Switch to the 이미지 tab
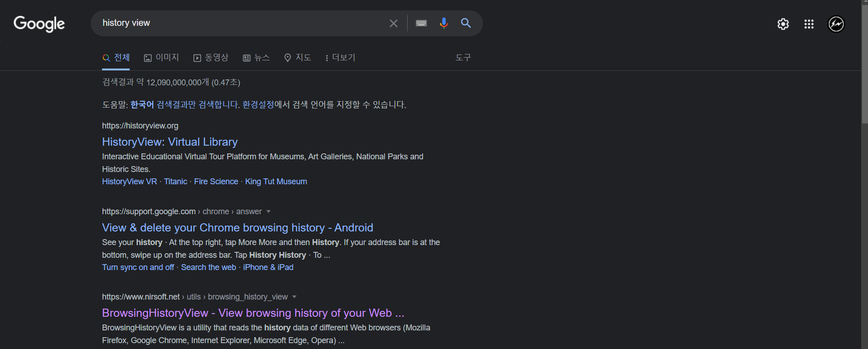Viewport: 868px width, 349px height. coord(161,58)
